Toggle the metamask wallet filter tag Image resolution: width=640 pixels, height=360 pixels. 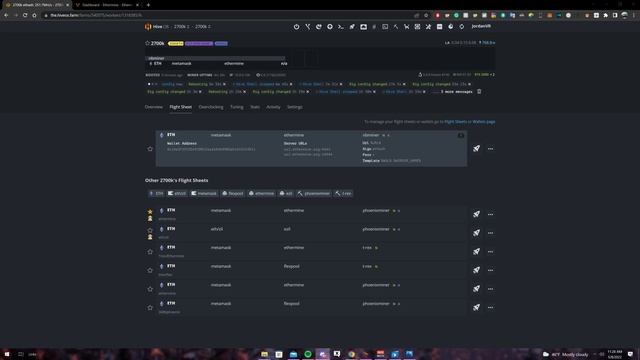pyautogui.click(x=204, y=193)
